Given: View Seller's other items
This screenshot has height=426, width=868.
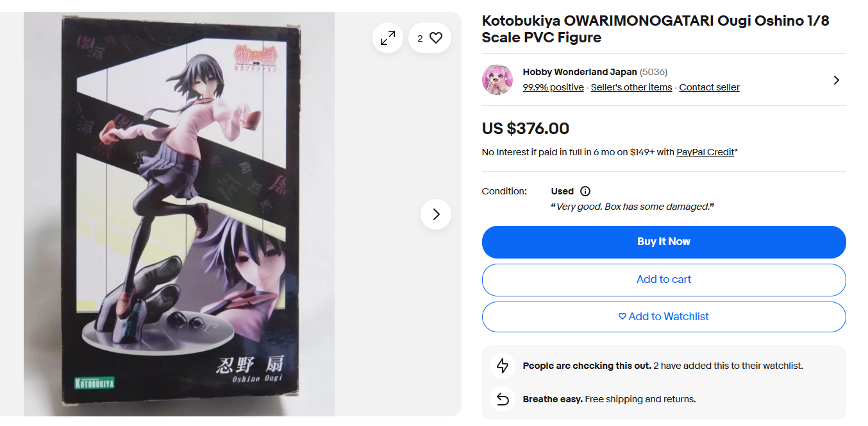Looking at the screenshot, I should tap(631, 87).
